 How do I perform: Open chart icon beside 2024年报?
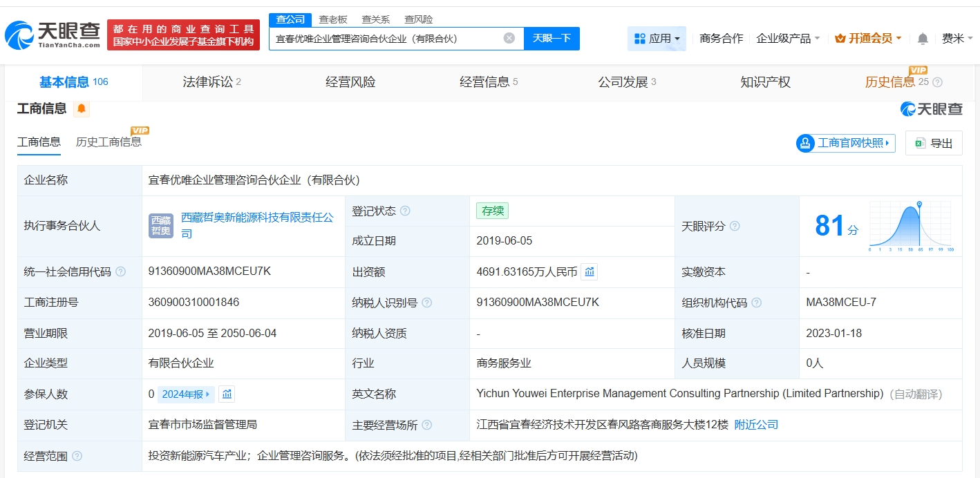pyautogui.click(x=227, y=394)
